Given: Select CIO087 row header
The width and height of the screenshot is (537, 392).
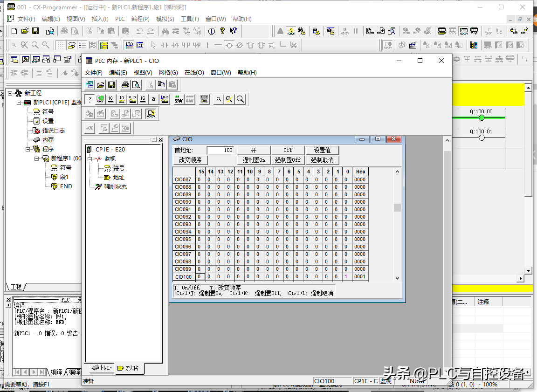Looking at the screenshot, I should coord(184,179).
